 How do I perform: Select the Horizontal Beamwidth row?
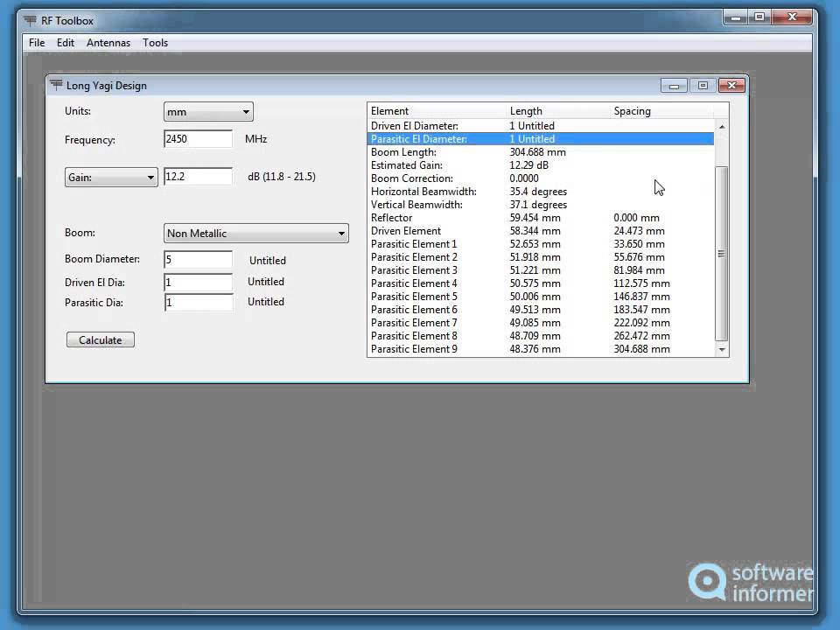pos(541,192)
